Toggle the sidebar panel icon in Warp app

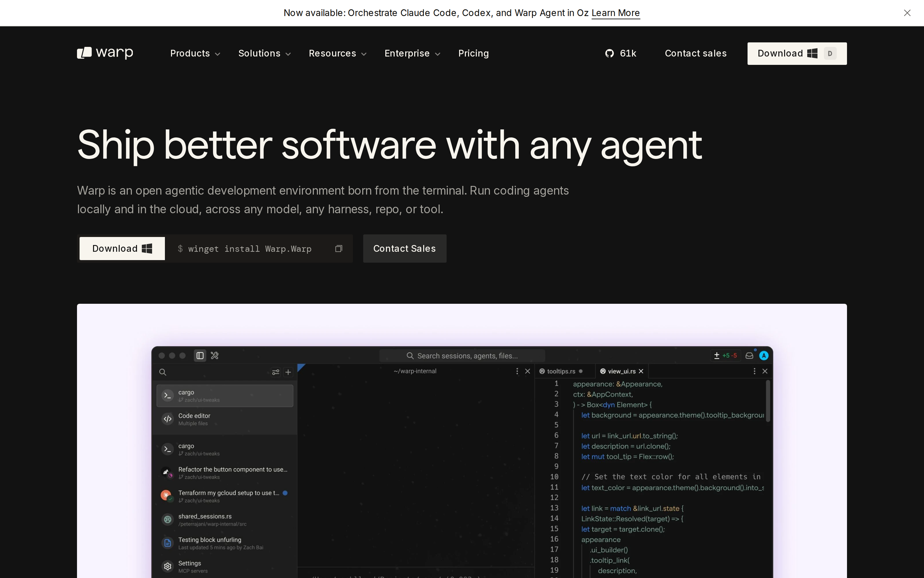(x=200, y=355)
